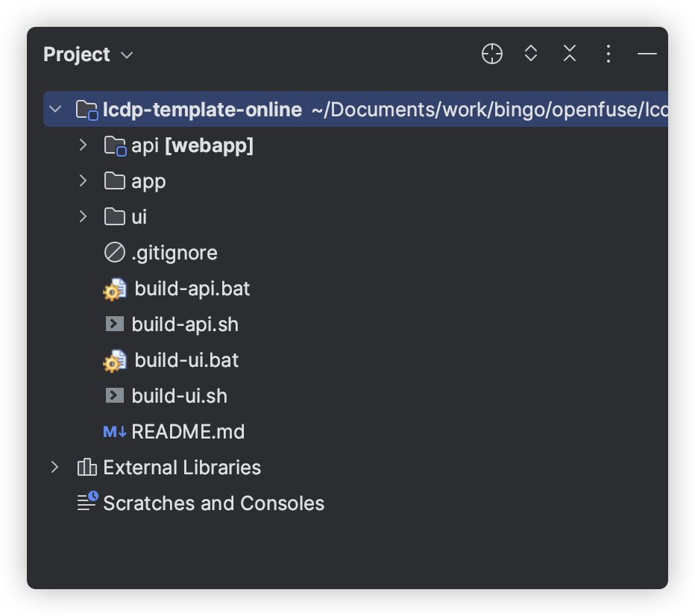Image resolution: width=695 pixels, height=616 pixels.
Task: Expand the ui folder arrow
Action: click(83, 217)
